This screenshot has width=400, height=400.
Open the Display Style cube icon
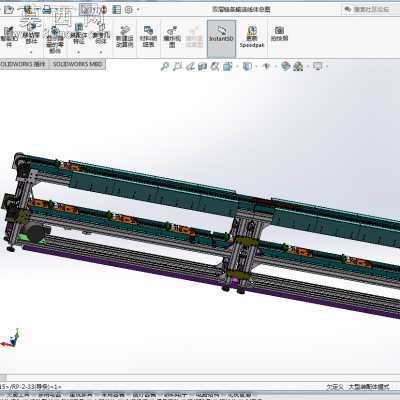[x=247, y=67]
